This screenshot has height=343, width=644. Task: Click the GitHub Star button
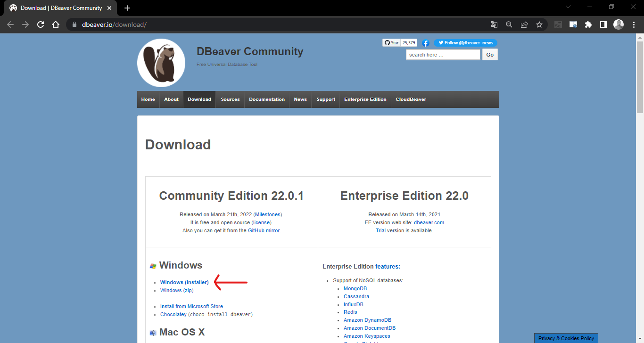pos(392,43)
